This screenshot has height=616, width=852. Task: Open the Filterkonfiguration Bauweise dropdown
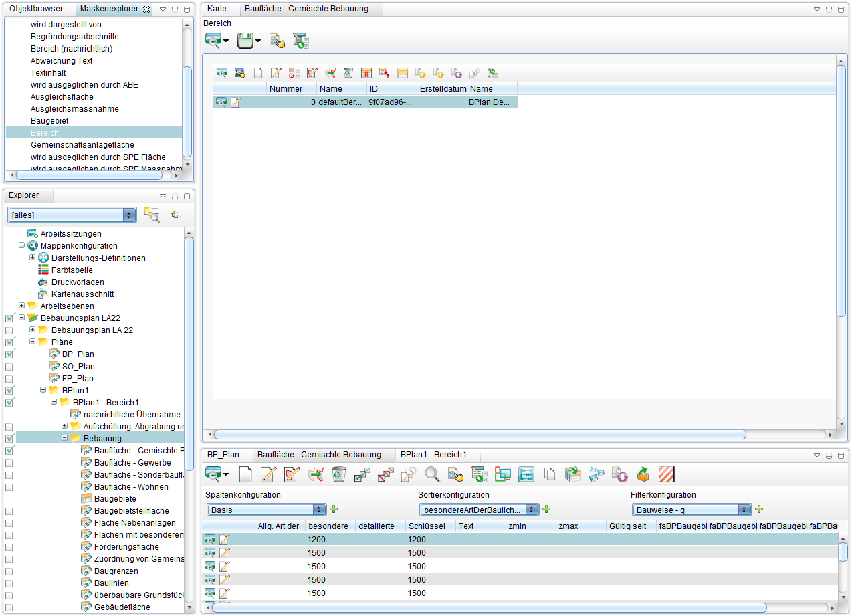[x=692, y=510]
